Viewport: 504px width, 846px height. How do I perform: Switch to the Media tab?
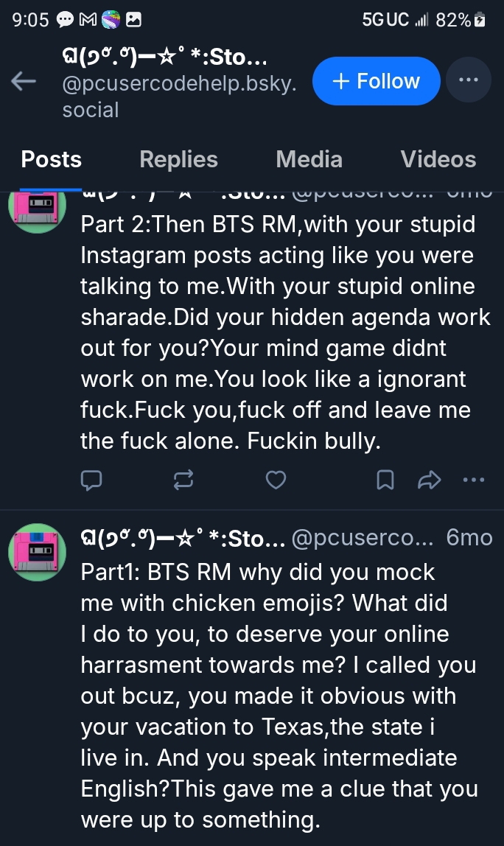point(309,159)
